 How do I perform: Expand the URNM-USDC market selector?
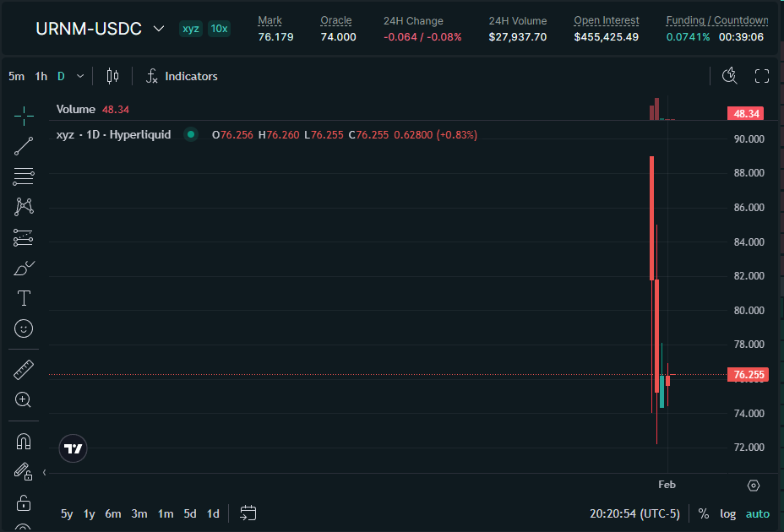pos(100,29)
